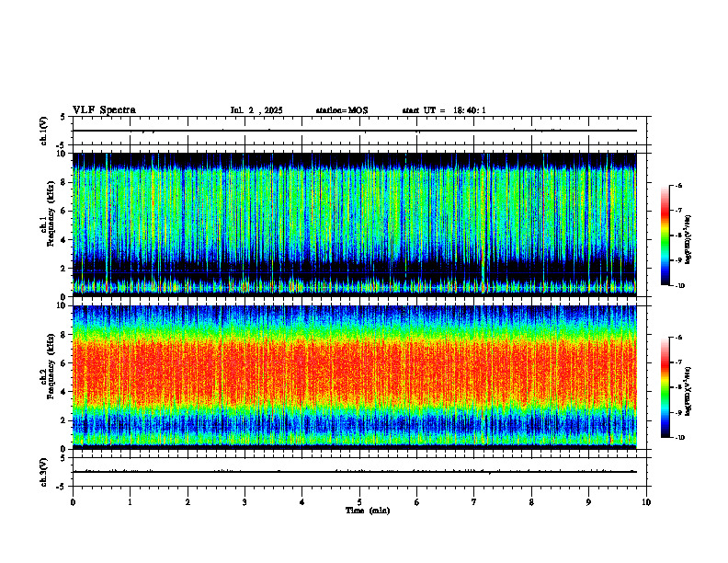Click the "station=MOS" header label

pos(342,110)
